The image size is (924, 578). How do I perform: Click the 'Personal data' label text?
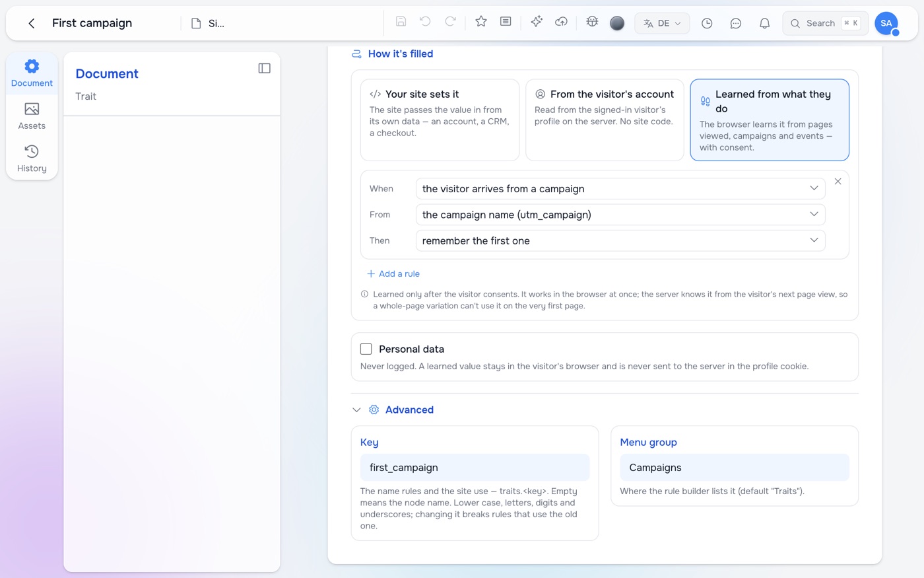[411, 349]
